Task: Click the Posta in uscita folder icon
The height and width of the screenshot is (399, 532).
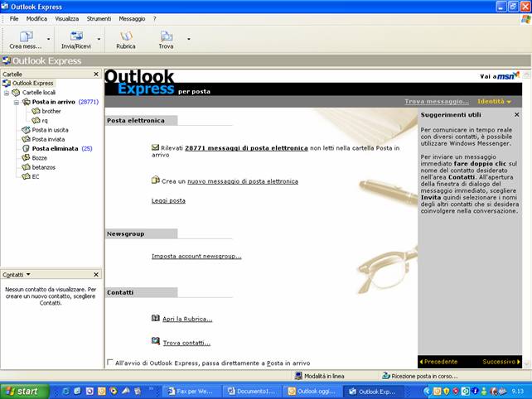Action: click(26, 130)
